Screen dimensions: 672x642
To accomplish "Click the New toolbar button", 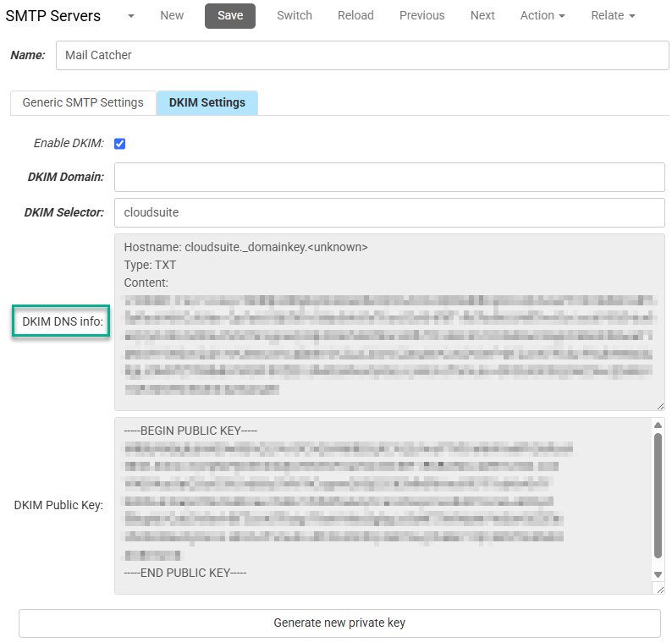I will pos(172,15).
